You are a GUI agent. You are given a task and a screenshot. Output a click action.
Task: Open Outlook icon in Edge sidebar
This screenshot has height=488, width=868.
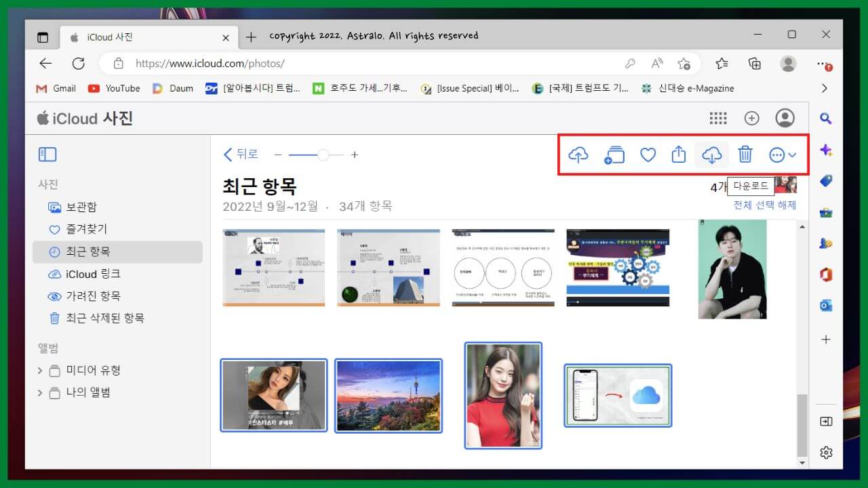coord(826,306)
